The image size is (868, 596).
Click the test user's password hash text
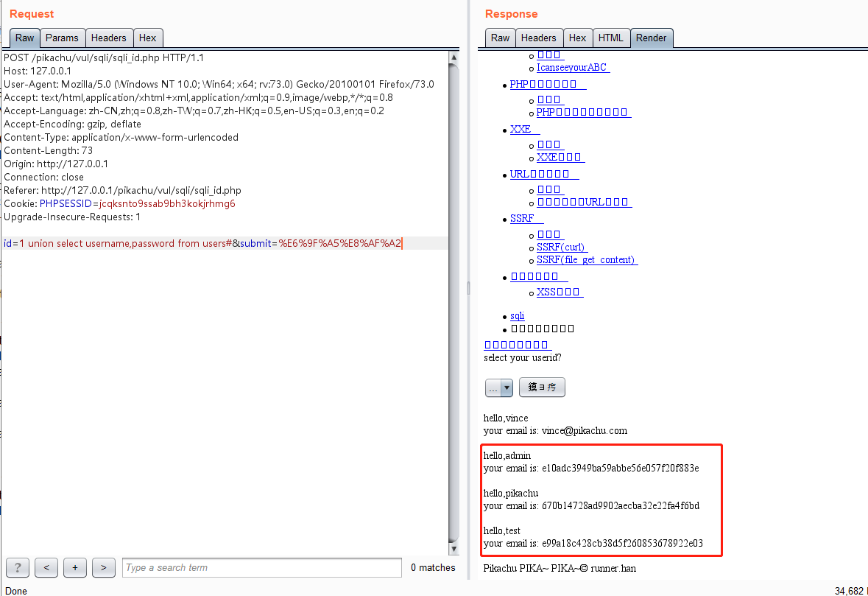coord(622,543)
